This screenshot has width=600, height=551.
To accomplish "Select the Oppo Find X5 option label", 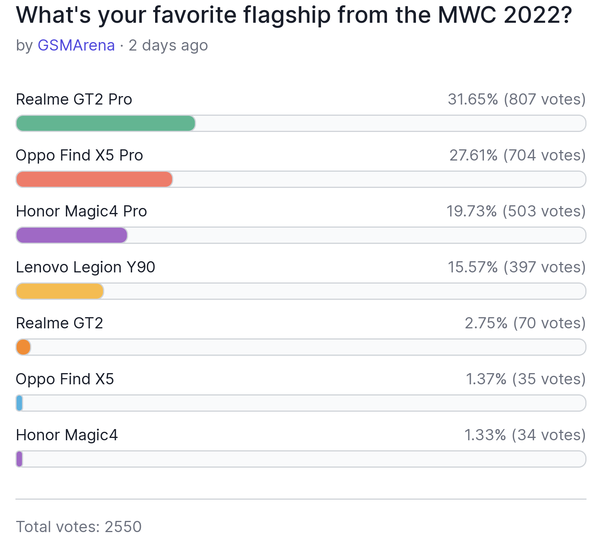I will coord(65,379).
